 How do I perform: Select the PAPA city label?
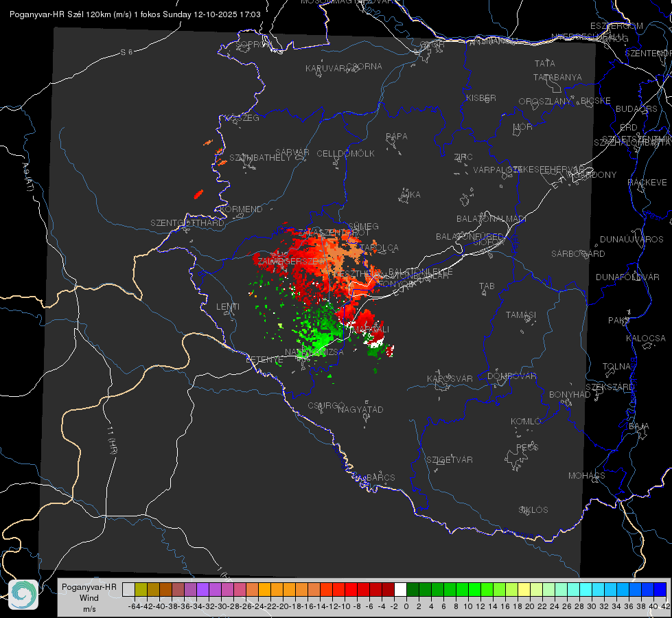(397, 137)
